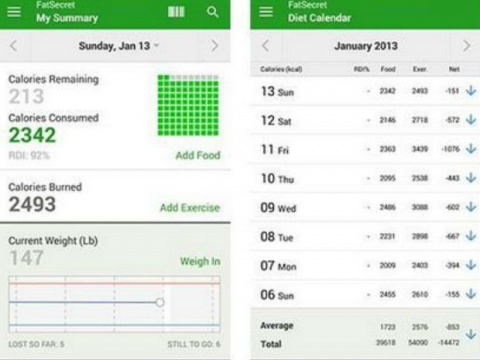
Task: Go to previous day arrow
Action: (x=14, y=46)
